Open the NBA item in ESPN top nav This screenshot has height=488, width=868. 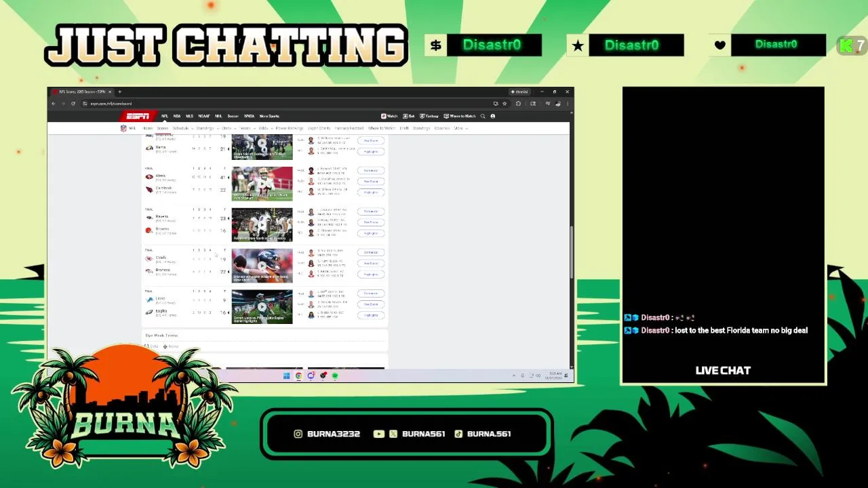click(x=177, y=116)
